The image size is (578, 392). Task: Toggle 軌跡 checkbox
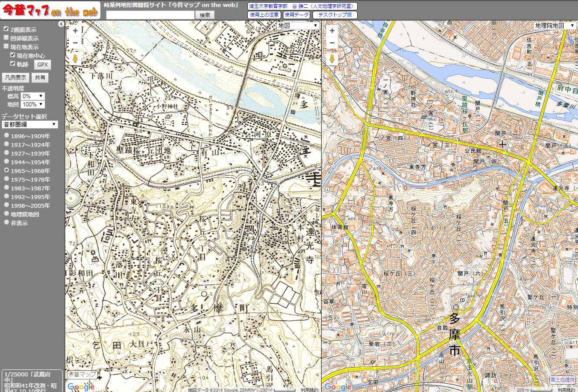[13, 63]
